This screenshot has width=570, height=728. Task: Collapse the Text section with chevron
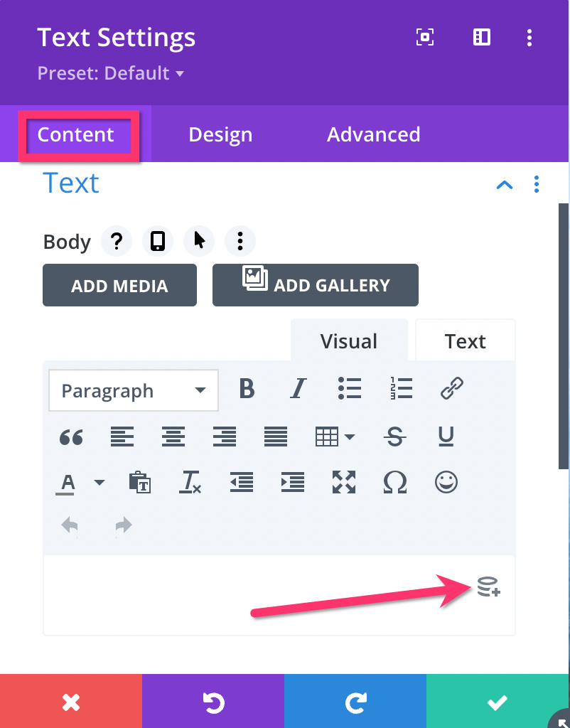[x=505, y=185]
